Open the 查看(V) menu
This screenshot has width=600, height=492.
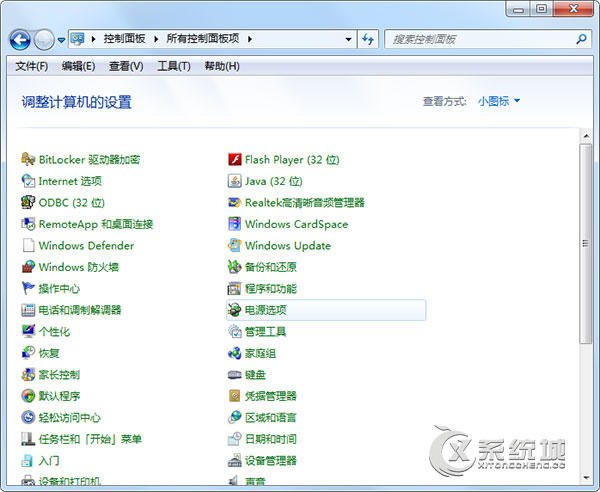(126, 66)
